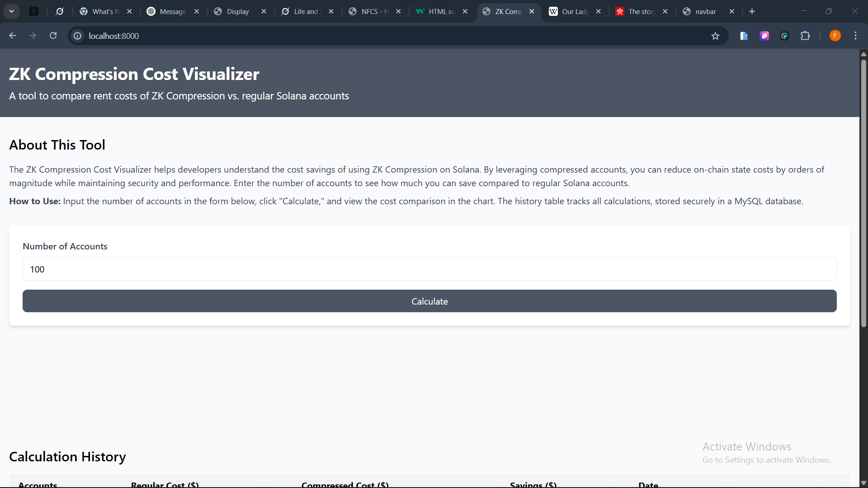This screenshot has height=488, width=868.
Task: Select the second pinned tab
Action: pyautogui.click(x=60, y=11)
